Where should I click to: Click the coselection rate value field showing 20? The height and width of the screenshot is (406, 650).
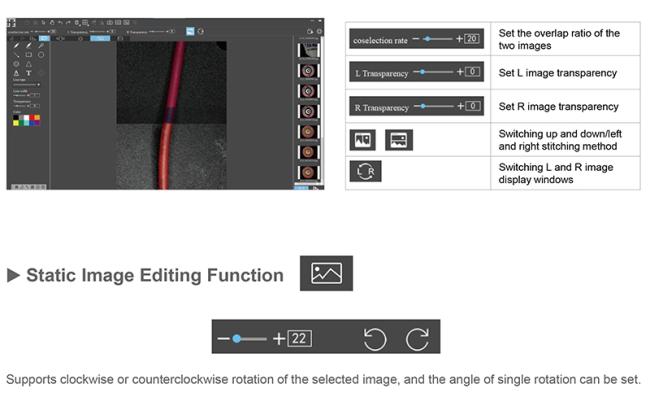tap(472, 39)
